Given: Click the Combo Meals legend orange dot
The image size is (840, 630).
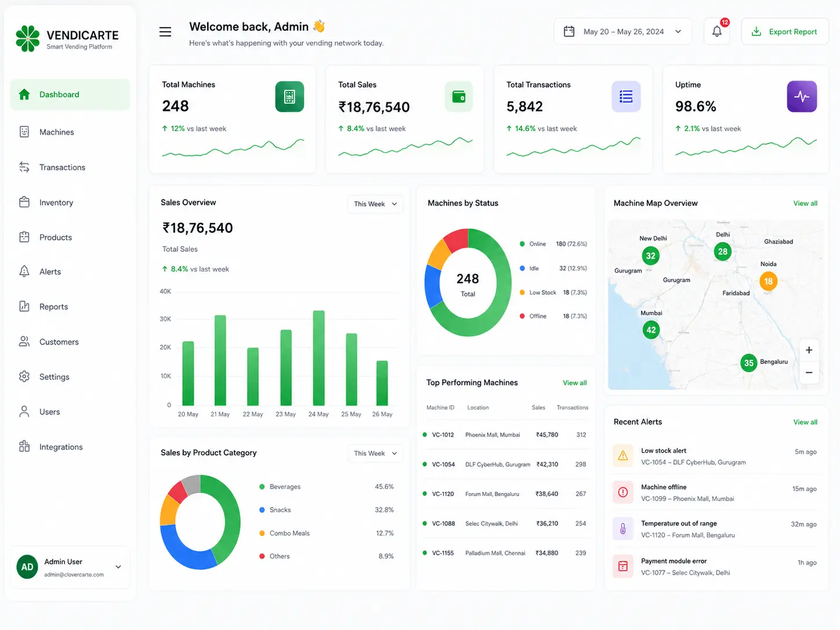Looking at the screenshot, I should click(262, 533).
